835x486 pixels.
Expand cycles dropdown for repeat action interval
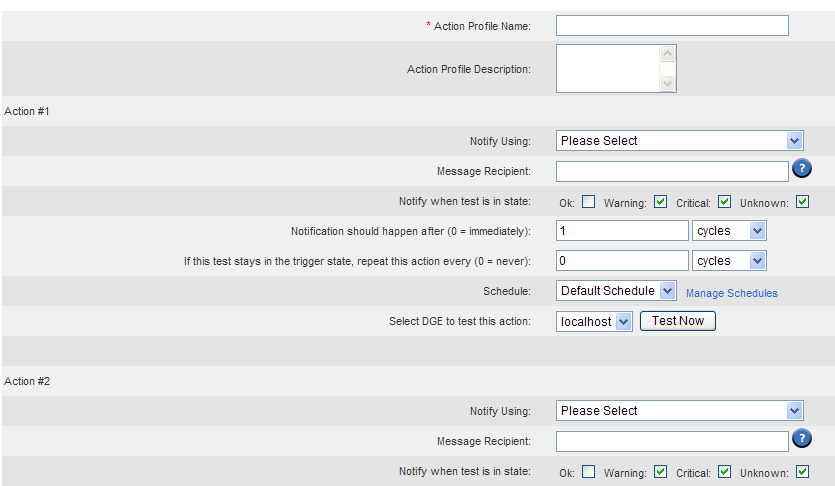(729, 261)
